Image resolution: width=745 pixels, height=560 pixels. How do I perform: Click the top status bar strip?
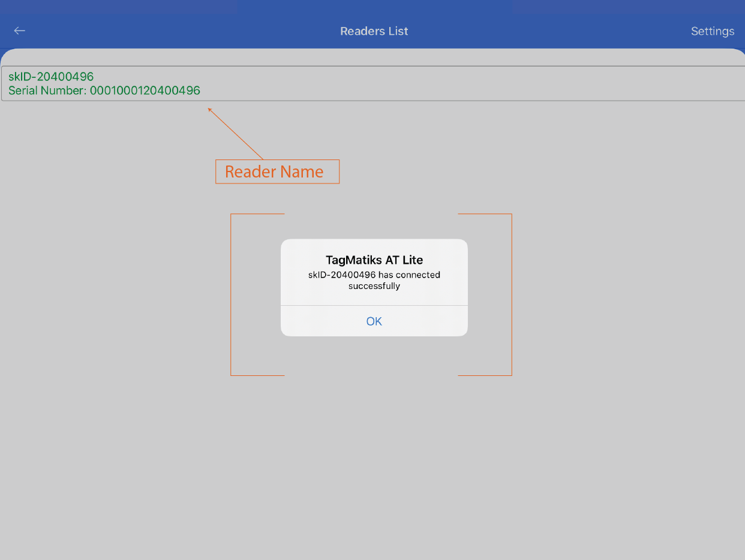[x=372, y=7]
